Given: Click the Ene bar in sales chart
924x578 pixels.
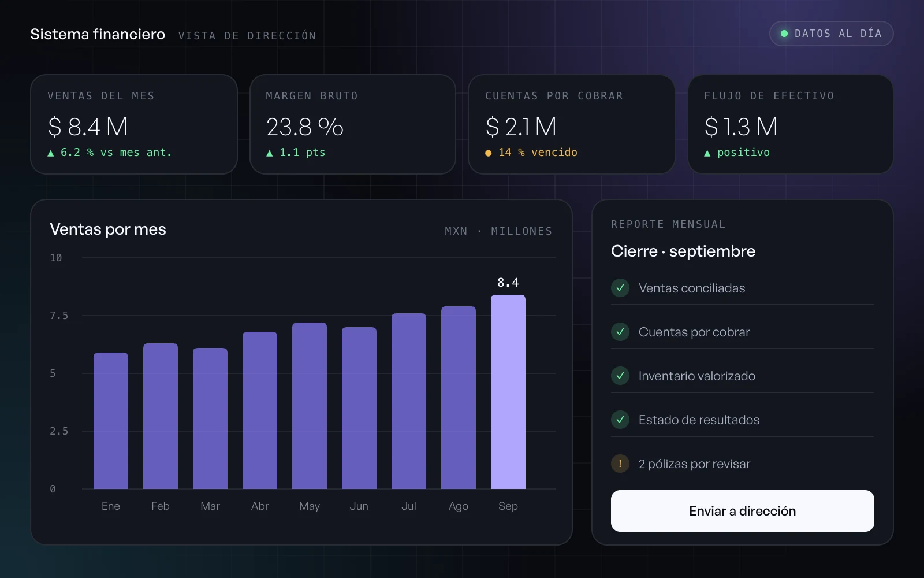Looking at the screenshot, I should click(111, 421).
